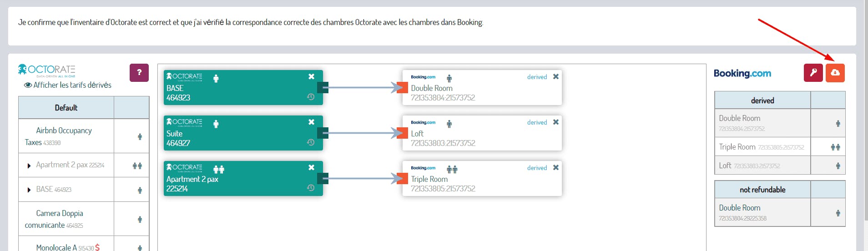Click the dollar sign beside Monolocale A
This screenshot has height=251, width=868.
97,247
